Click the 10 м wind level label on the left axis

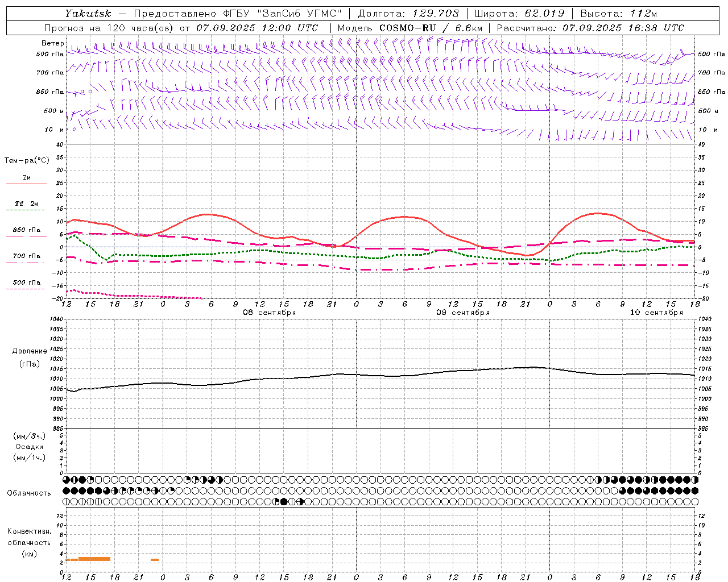[55, 130]
